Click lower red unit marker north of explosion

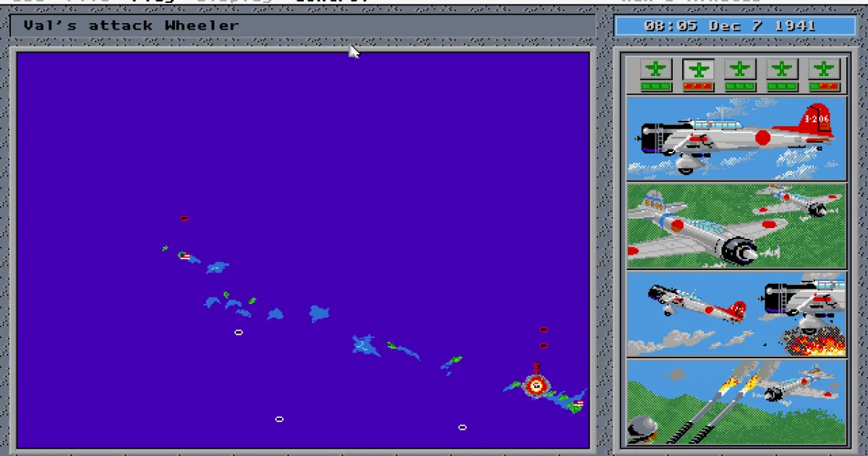coord(543,345)
